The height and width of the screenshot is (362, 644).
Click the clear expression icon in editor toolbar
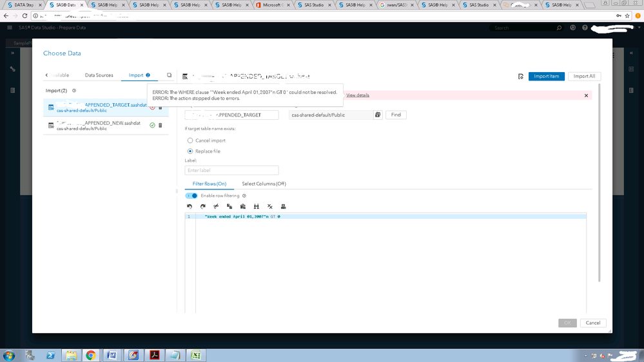(270, 207)
